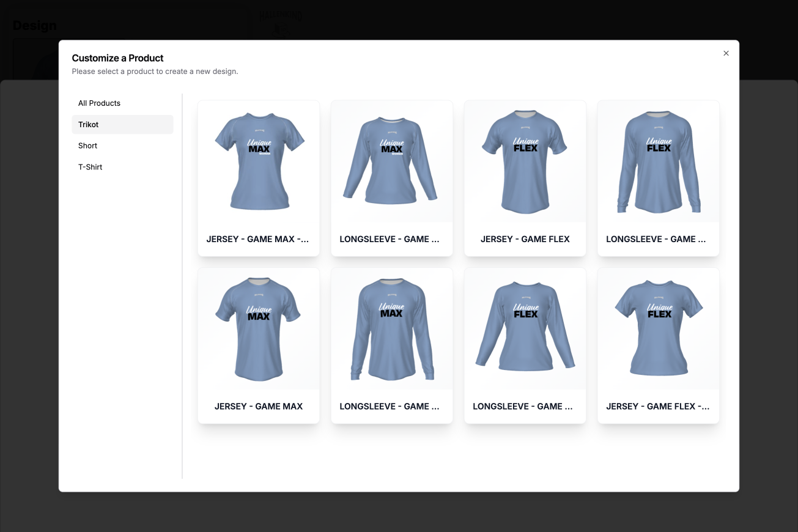The height and width of the screenshot is (532, 798).
Task: Select the All Products category
Action: click(x=99, y=103)
